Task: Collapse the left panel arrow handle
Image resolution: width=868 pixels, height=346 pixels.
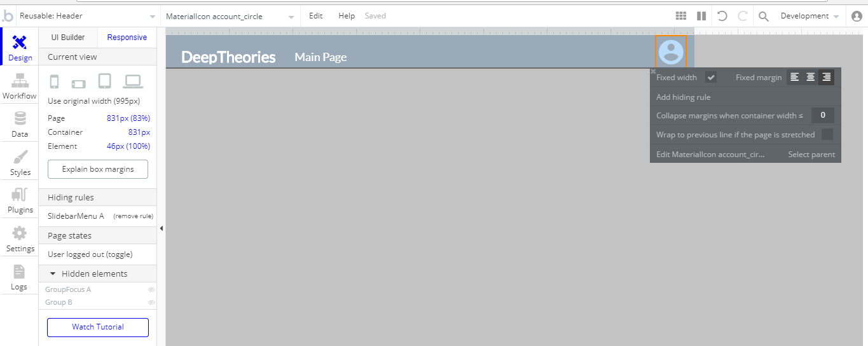Action: (161, 228)
